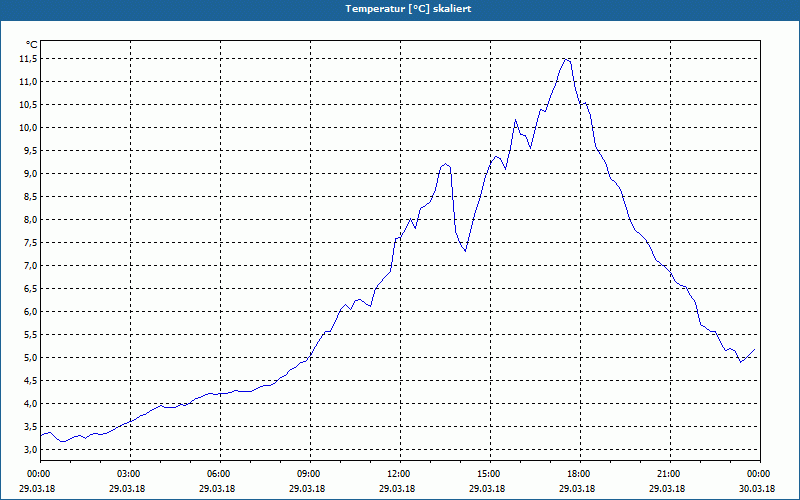Screen dimensions: 800x500
Task: Click the 3,5 y-axis value
Action: (30, 426)
